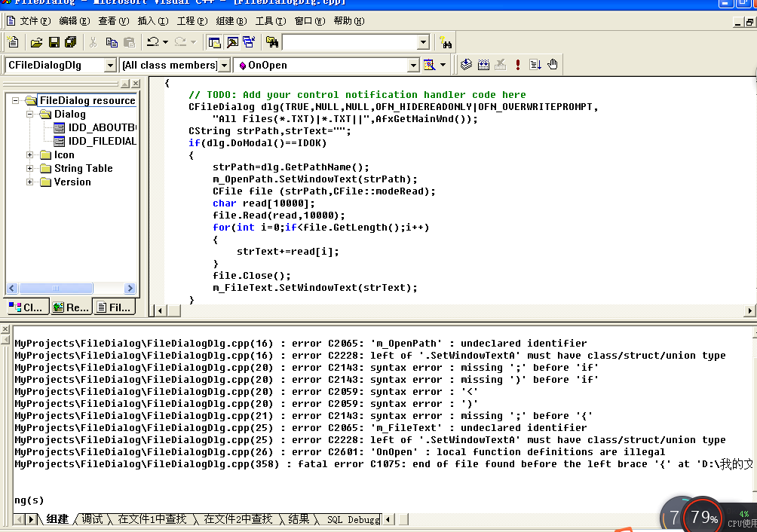Viewport: 757px width, 532px height.
Task: Open the 编辑(E) menu
Action: click(x=75, y=21)
